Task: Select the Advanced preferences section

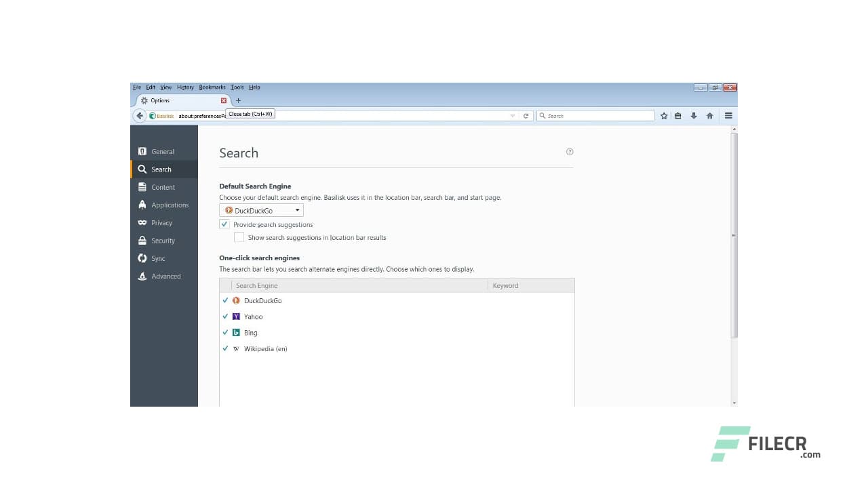Action: pyautogui.click(x=167, y=276)
